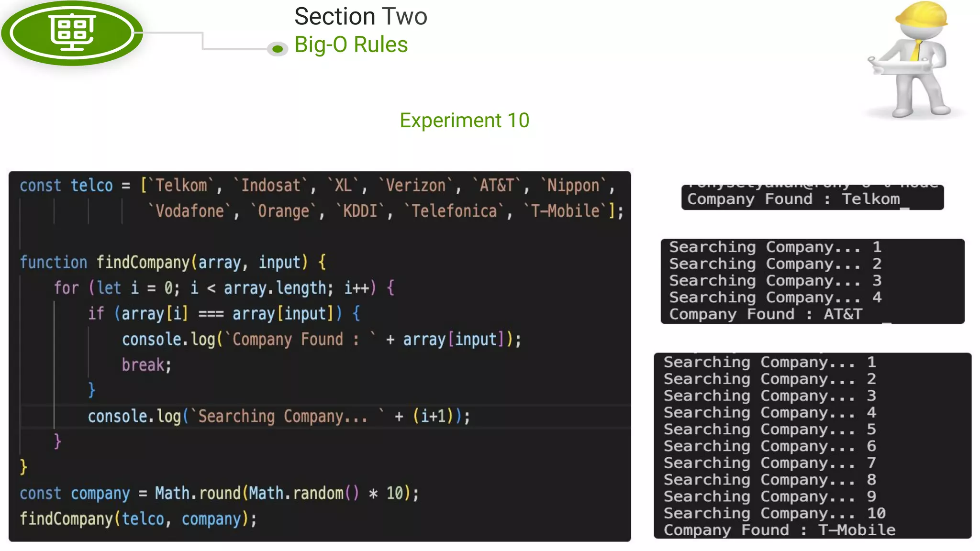Click the green presentation board logo icon

click(x=72, y=33)
